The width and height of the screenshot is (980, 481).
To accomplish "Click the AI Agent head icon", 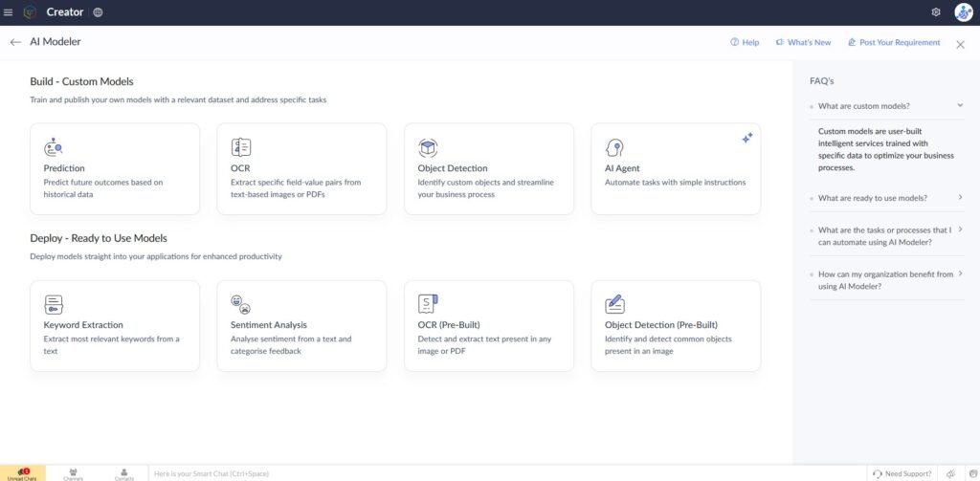I will tap(614, 147).
